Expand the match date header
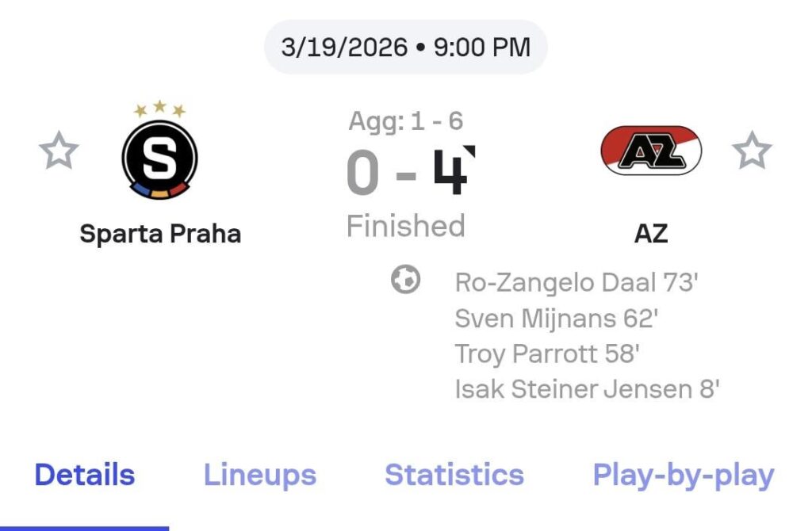 point(405,46)
